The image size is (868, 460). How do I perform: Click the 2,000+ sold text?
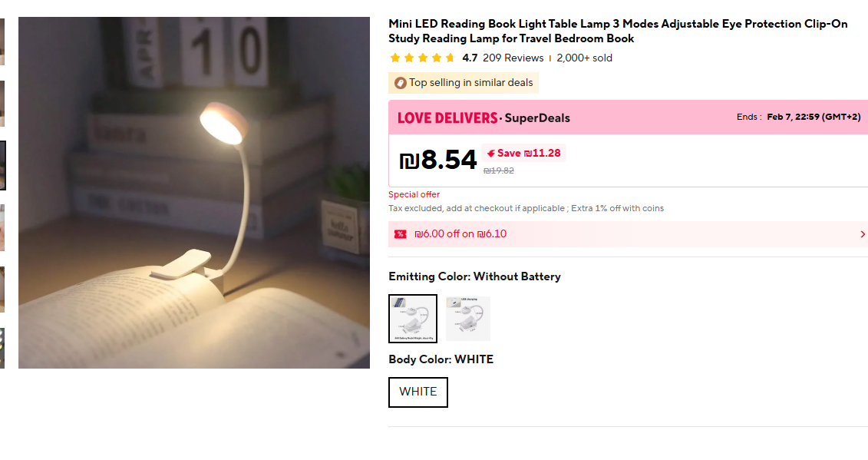(584, 58)
